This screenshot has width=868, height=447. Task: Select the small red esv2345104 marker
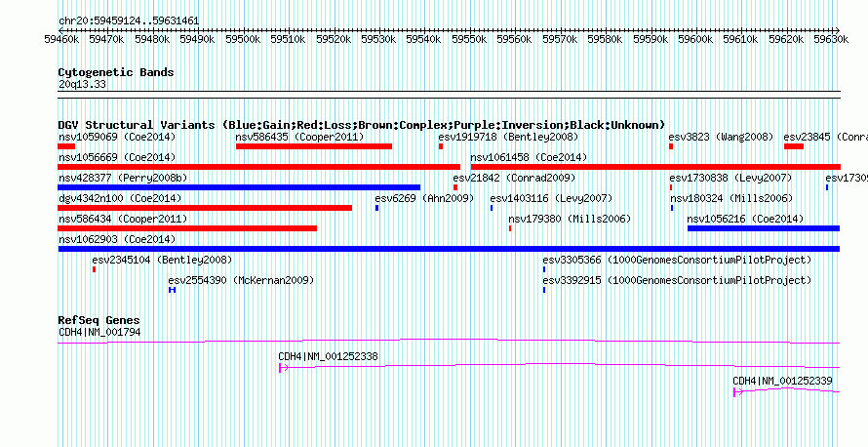click(x=94, y=269)
